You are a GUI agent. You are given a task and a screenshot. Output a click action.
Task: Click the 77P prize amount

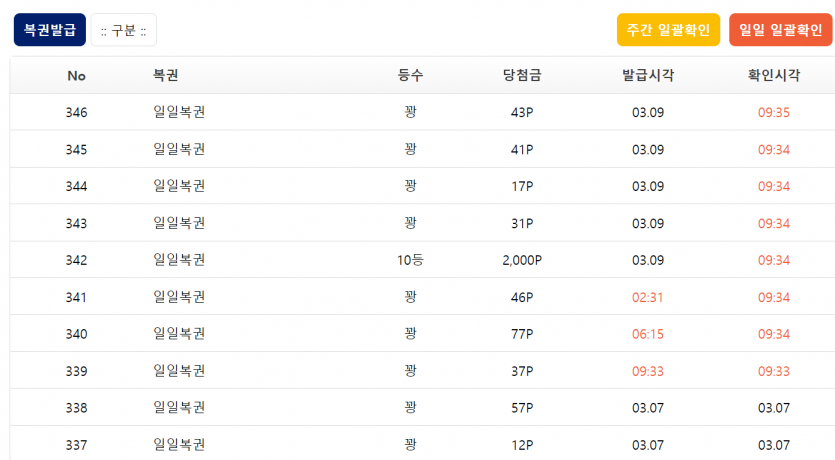522,334
